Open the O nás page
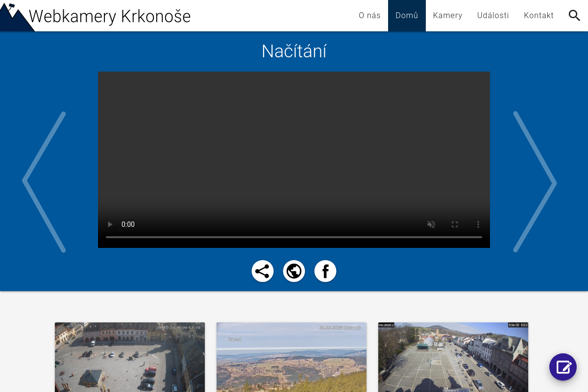Screen dimensions: 588x392 [369, 15]
